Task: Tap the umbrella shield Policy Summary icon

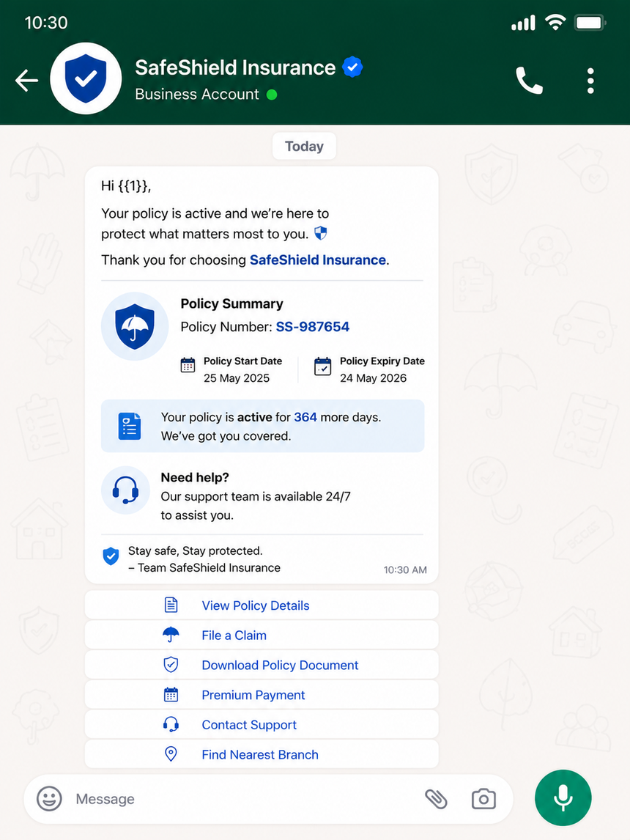Action: [x=135, y=326]
